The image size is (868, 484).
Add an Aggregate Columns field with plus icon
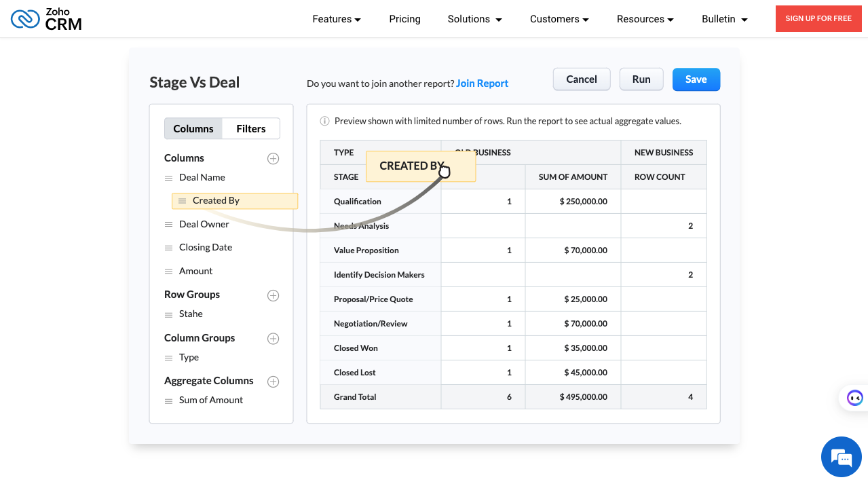273,381
